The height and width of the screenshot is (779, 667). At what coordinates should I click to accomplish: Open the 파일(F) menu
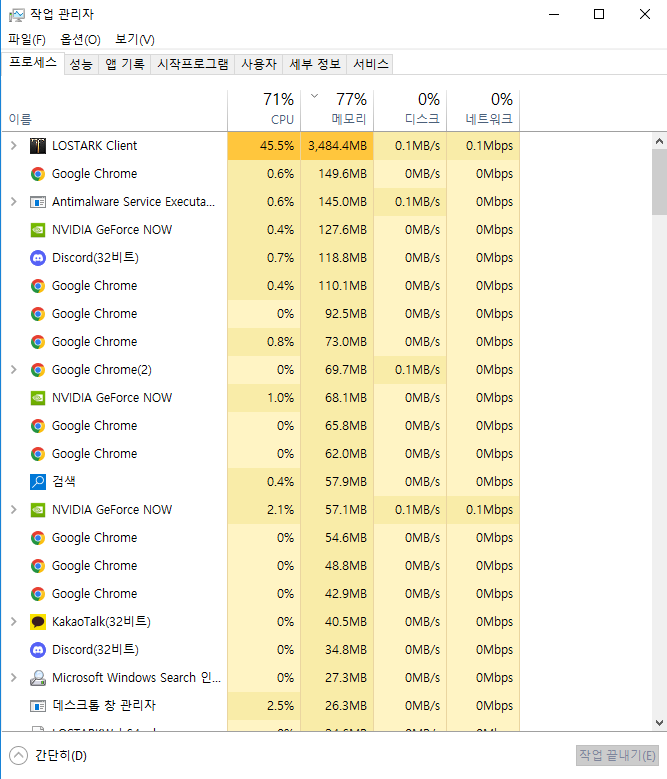tap(27, 39)
